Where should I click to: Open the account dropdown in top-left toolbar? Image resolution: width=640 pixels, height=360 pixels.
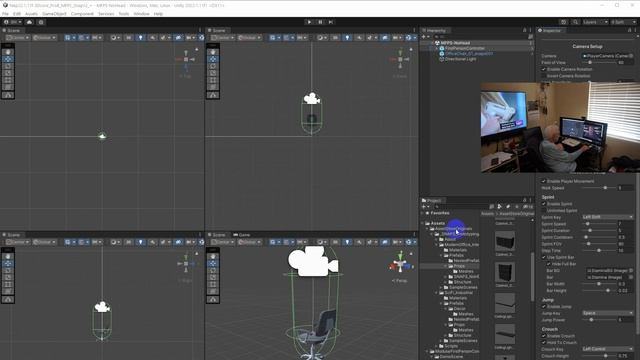coord(13,22)
